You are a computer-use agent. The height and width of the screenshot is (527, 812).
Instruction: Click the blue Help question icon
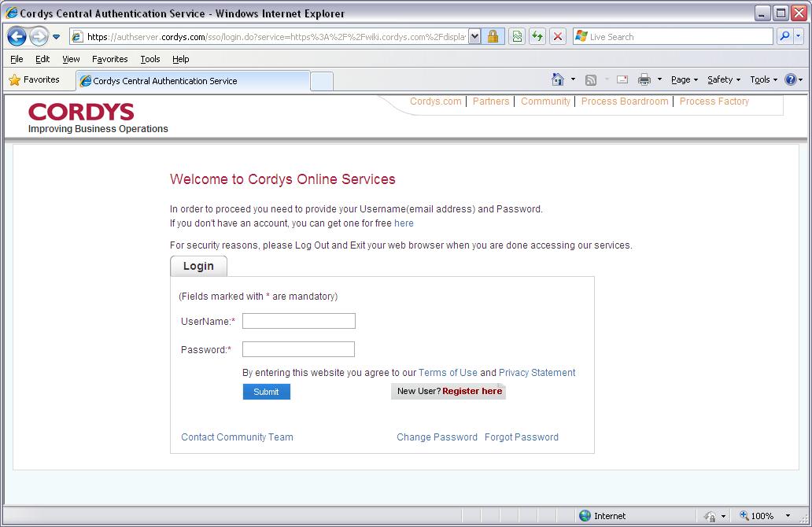[790, 79]
